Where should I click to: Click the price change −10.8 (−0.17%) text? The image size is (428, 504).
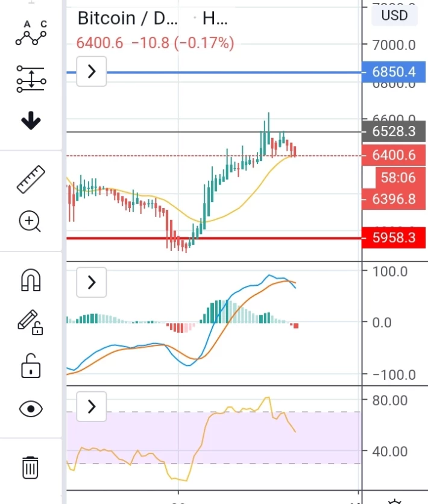(x=183, y=43)
